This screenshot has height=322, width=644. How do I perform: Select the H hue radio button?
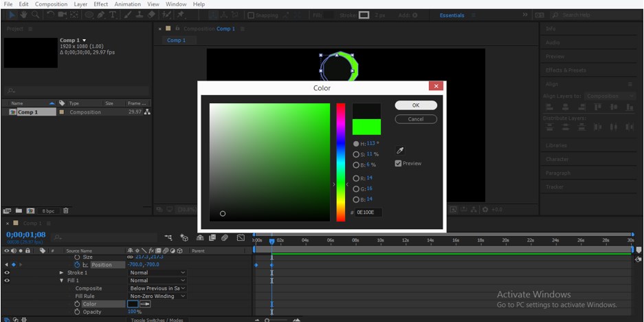(x=356, y=144)
